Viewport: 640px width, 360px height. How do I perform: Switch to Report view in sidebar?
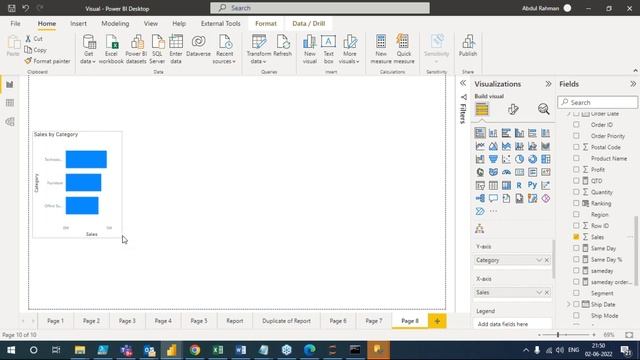(10, 84)
